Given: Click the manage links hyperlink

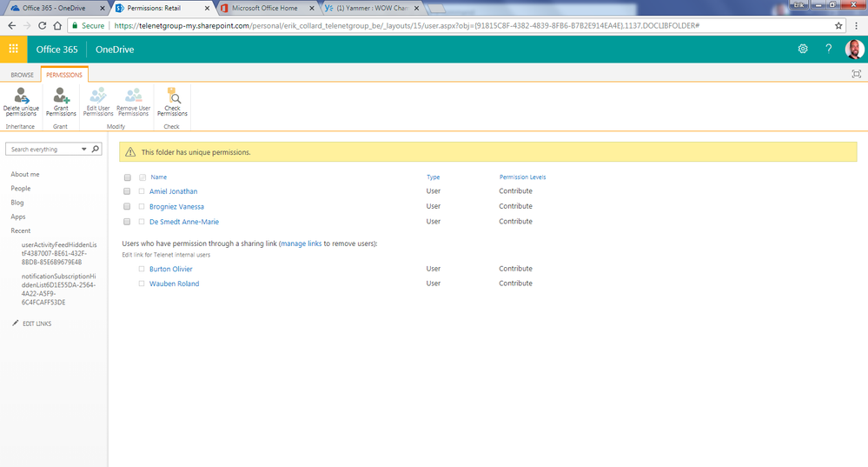Looking at the screenshot, I should point(301,244).
